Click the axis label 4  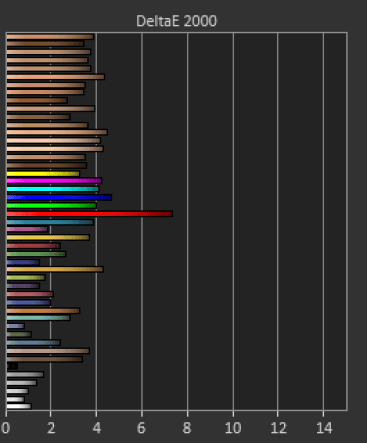click(97, 428)
